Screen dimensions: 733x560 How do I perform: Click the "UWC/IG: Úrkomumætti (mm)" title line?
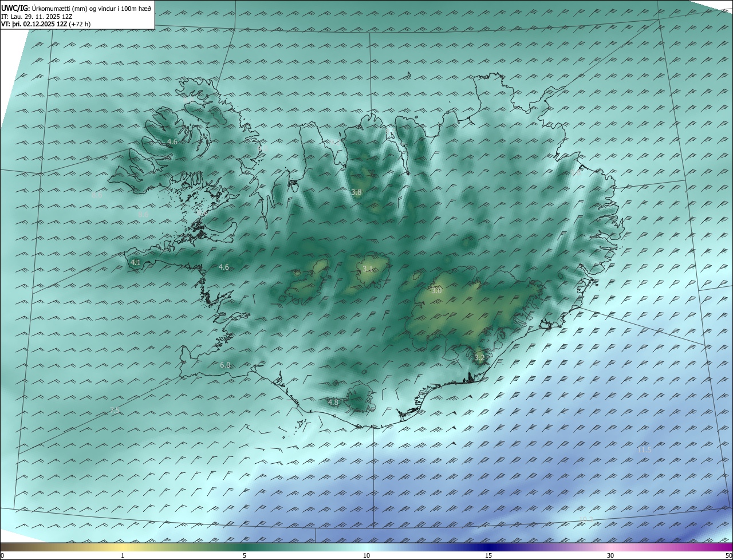[76, 8]
